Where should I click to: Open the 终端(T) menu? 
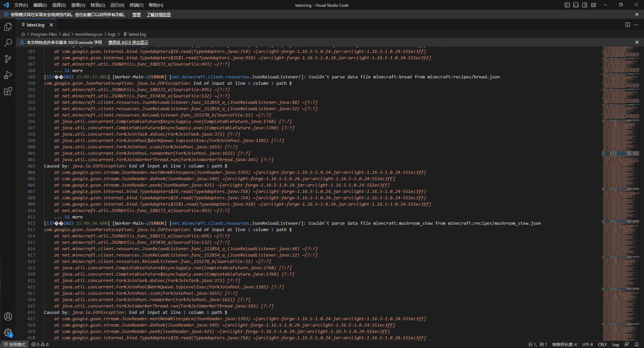(x=136, y=5)
